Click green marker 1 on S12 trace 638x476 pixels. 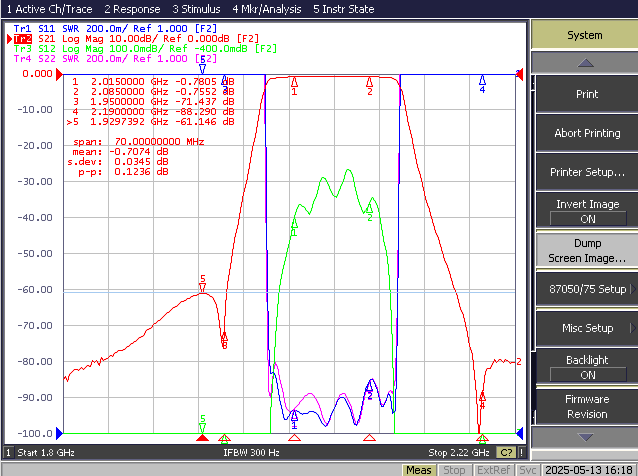pos(294,227)
